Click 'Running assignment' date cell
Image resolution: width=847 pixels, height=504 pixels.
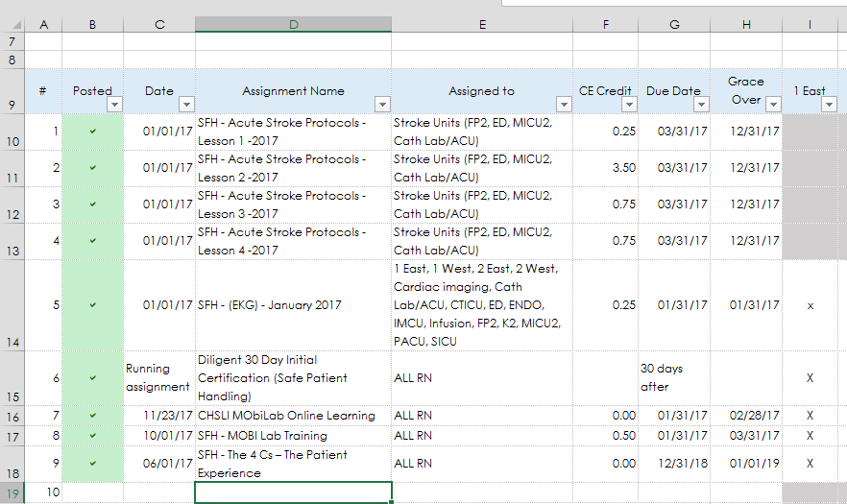point(159,378)
